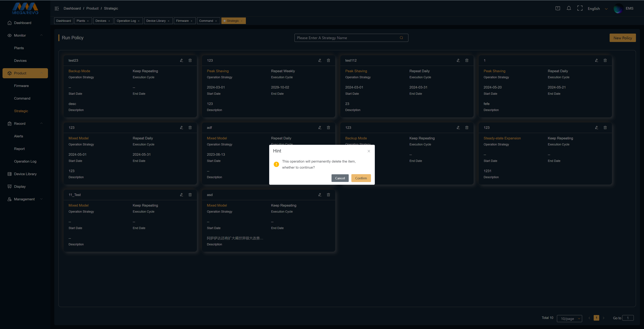Click the strategy name search field

(x=351, y=38)
